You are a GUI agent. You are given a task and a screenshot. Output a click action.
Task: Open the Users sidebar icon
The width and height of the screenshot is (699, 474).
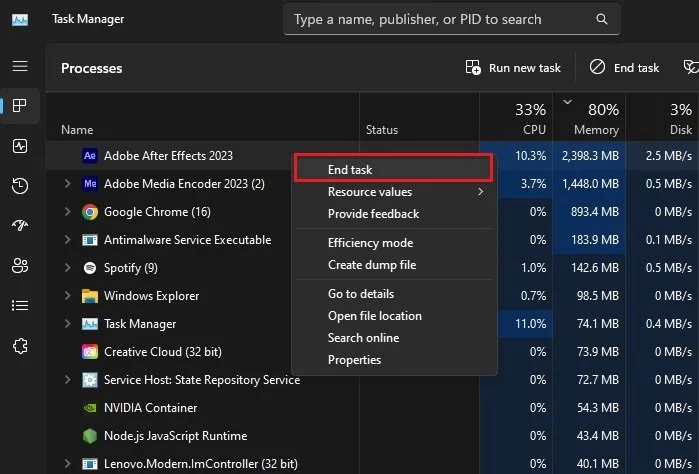pos(20,265)
